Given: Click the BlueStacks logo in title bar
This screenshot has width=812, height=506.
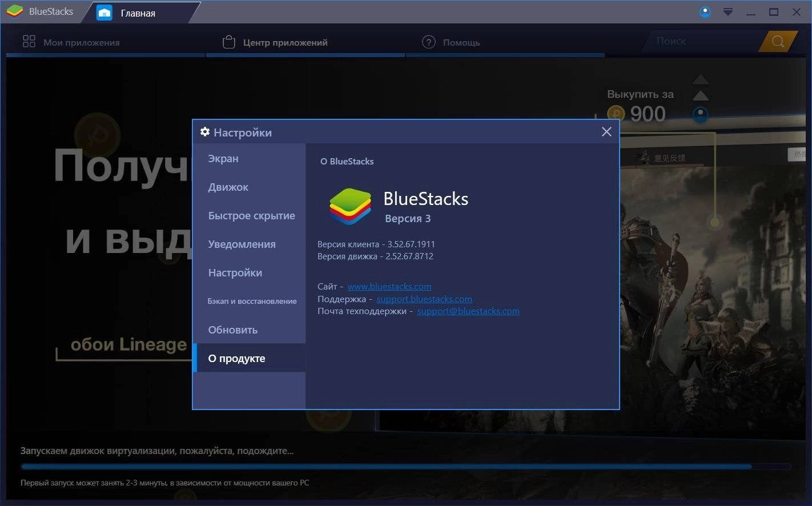Looking at the screenshot, I should tap(15, 11).
